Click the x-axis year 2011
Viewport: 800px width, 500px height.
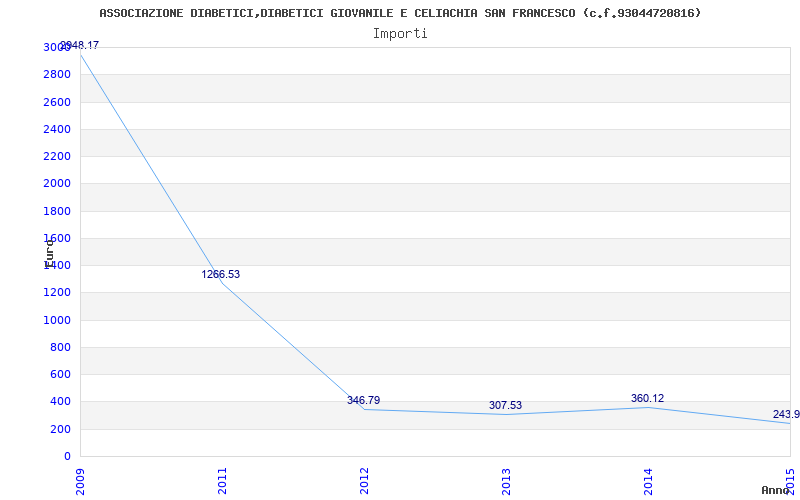pyautogui.click(x=222, y=482)
